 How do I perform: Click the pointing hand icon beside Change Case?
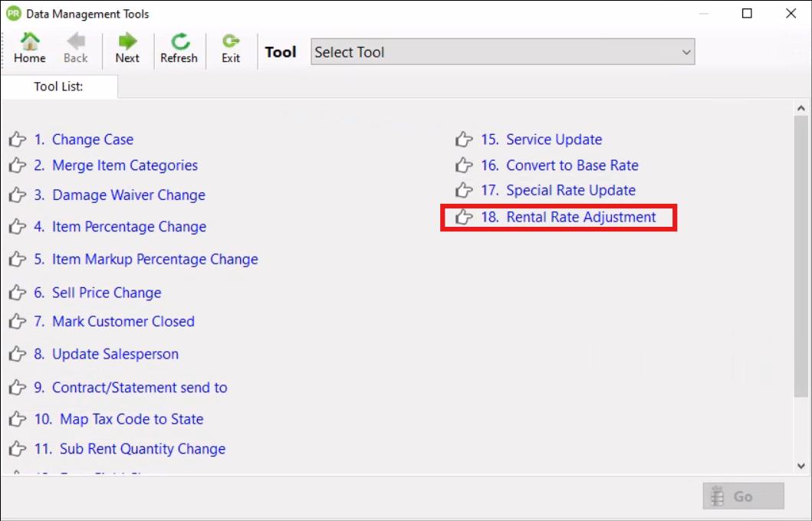point(18,140)
